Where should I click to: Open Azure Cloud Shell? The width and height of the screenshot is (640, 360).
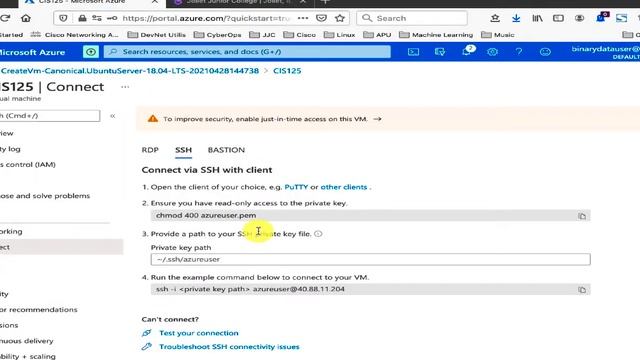pos(413,52)
